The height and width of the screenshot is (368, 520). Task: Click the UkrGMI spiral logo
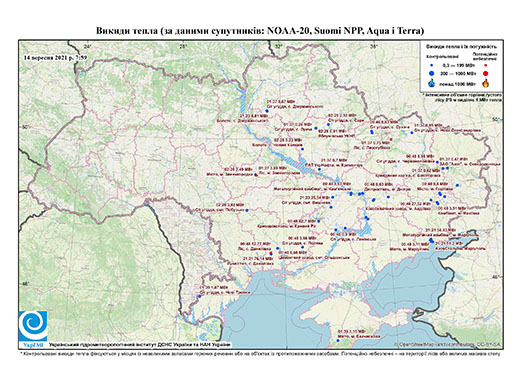tap(33, 327)
